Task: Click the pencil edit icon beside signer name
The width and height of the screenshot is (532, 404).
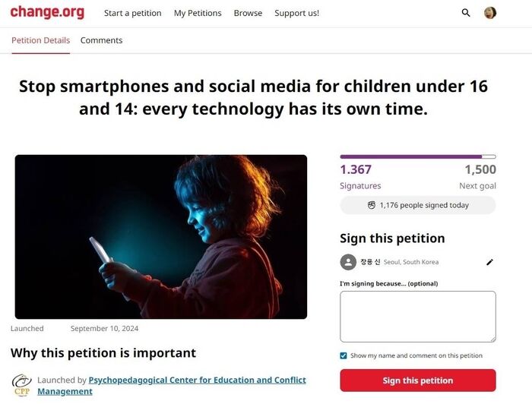Action: [x=489, y=262]
